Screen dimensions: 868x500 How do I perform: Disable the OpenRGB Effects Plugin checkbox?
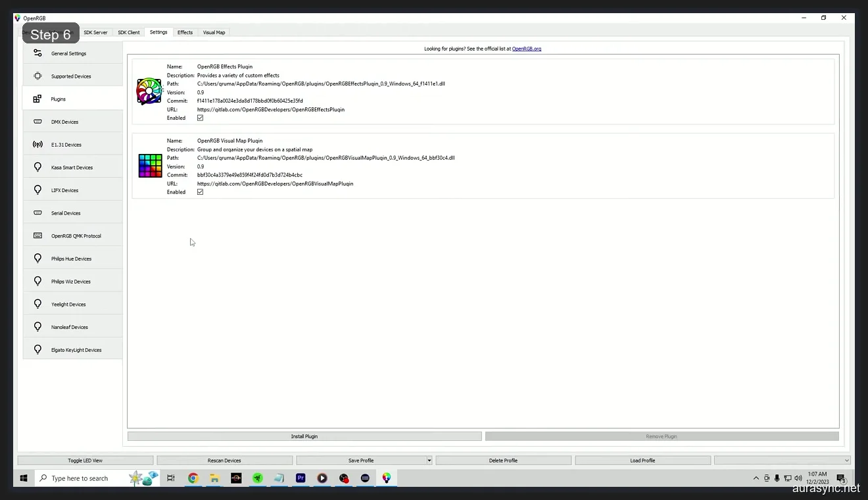[200, 118]
